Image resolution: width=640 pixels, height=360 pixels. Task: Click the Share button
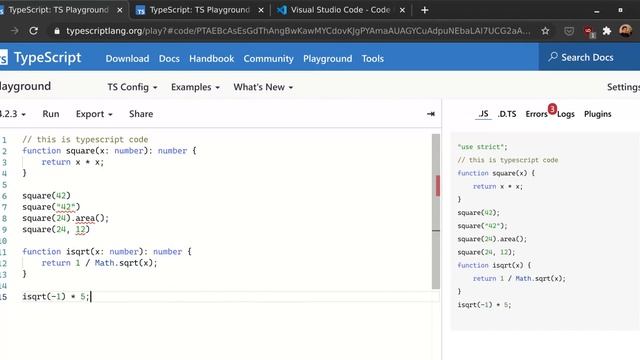point(141,114)
